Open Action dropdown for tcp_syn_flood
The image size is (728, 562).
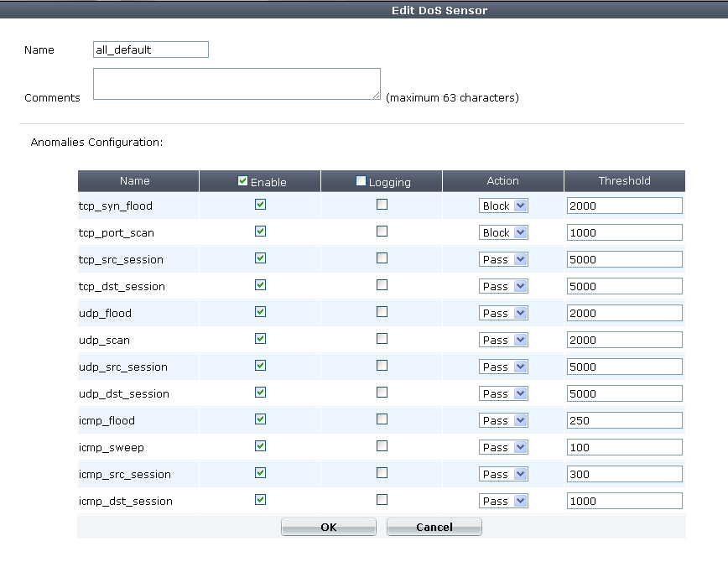pyautogui.click(x=503, y=206)
